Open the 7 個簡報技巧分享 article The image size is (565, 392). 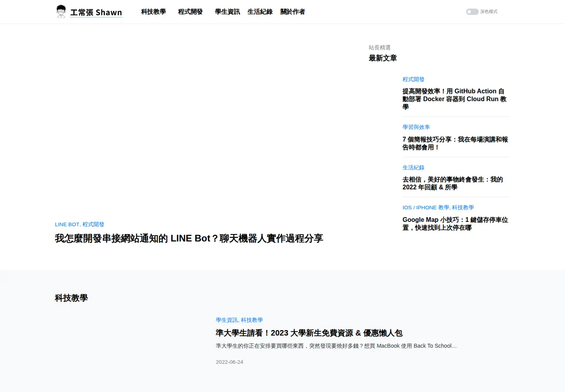coord(455,143)
